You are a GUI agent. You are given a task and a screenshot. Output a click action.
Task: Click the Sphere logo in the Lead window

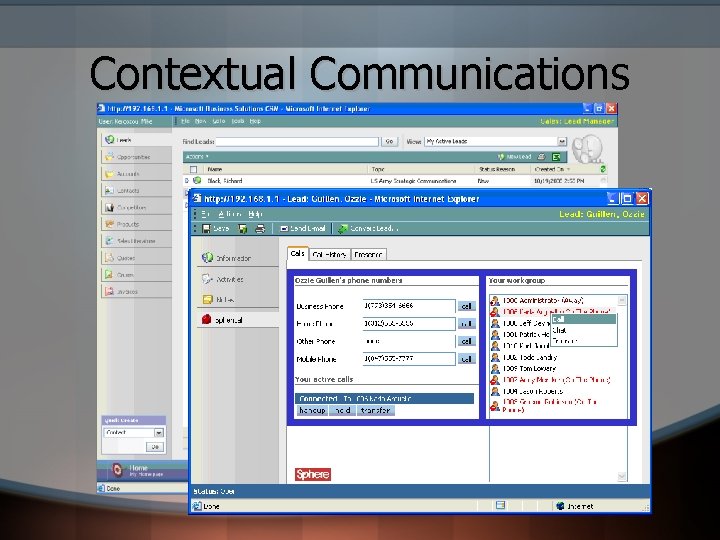[x=313, y=474]
